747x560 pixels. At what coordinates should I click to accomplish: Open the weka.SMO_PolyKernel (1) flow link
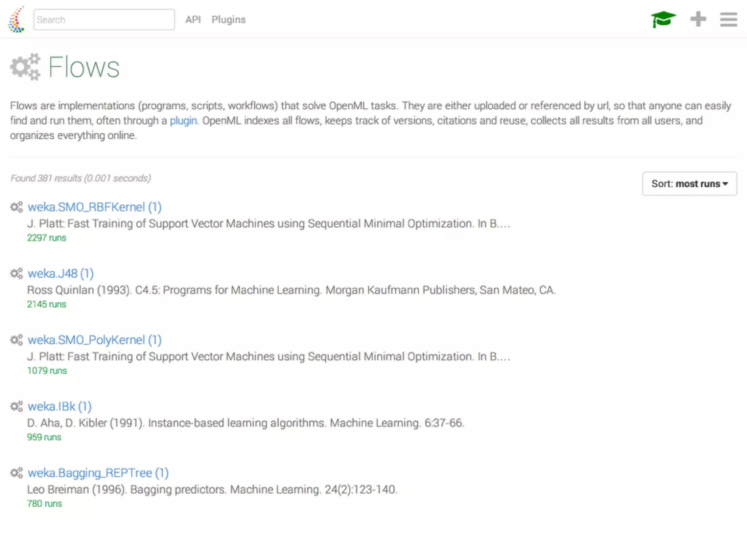click(94, 340)
